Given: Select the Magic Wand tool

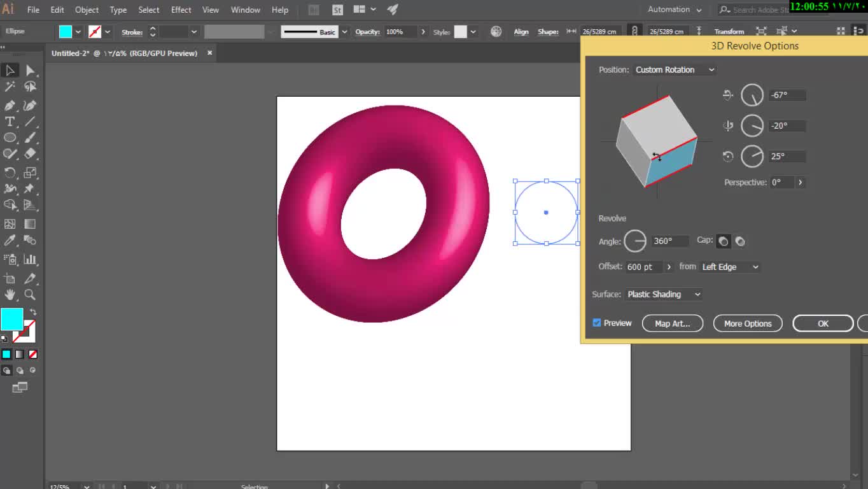Looking at the screenshot, I should [10, 87].
